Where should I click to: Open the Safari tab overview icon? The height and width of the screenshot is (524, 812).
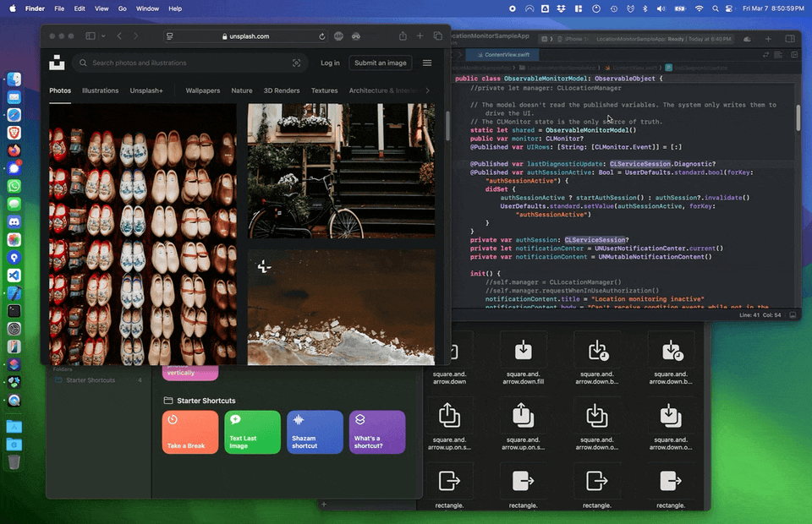coord(437,36)
